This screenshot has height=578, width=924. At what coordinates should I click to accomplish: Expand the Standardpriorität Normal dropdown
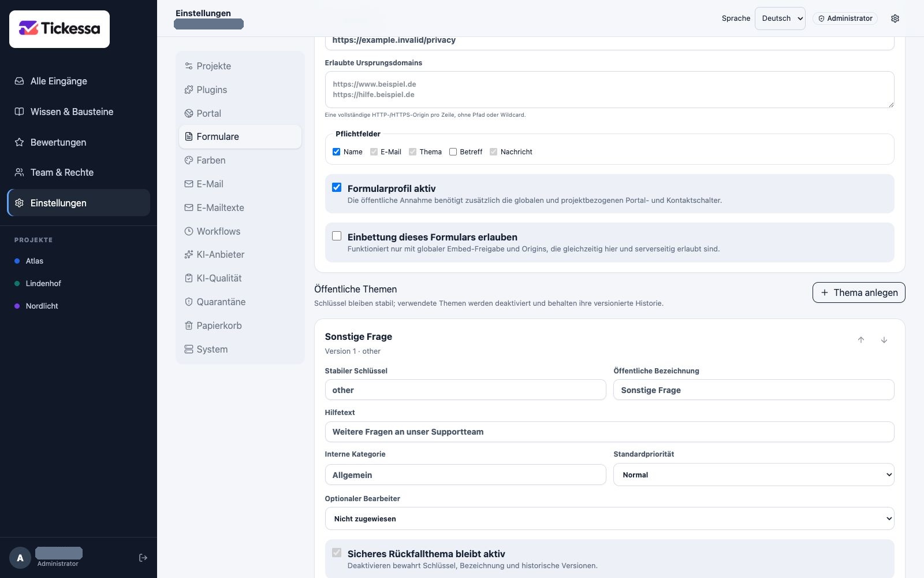click(754, 475)
